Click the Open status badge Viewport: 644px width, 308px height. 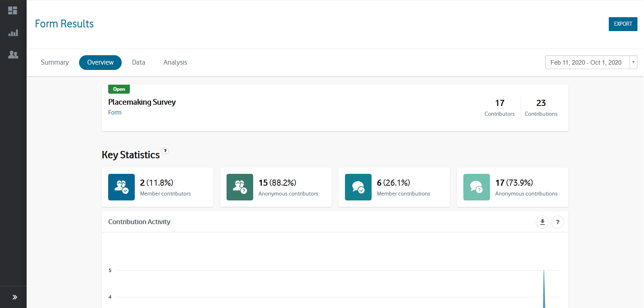[119, 89]
